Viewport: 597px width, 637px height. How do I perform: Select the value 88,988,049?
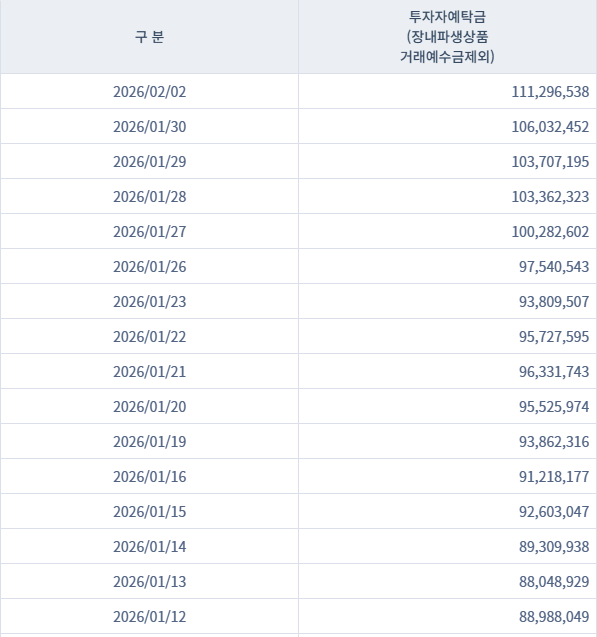(x=554, y=617)
